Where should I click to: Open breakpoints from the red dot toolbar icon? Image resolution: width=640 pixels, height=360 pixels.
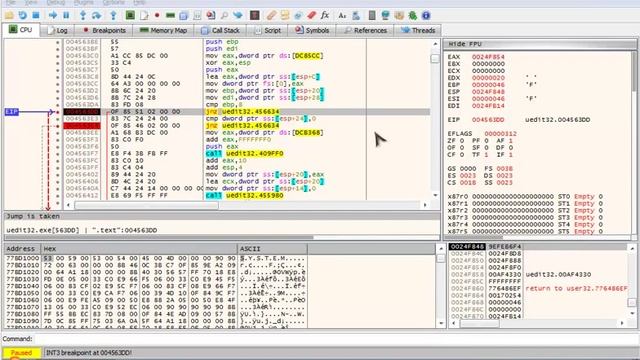tap(157, 16)
